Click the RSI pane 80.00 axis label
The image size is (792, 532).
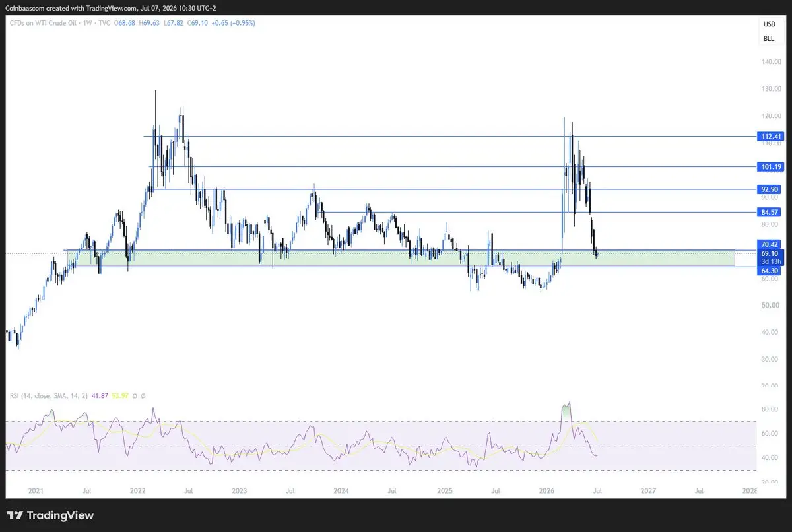pyautogui.click(x=771, y=409)
